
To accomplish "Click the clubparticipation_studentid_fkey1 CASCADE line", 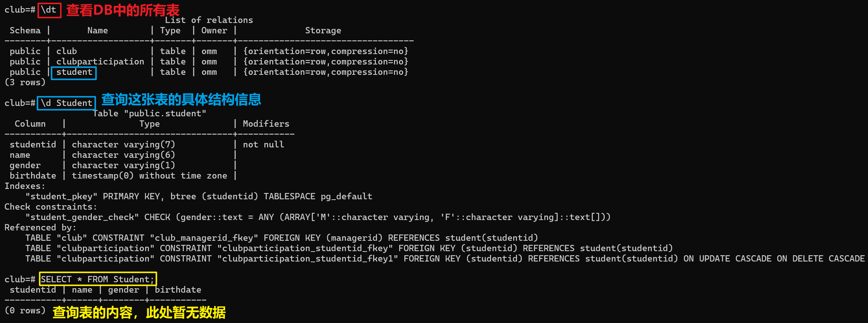I will pos(445,259).
